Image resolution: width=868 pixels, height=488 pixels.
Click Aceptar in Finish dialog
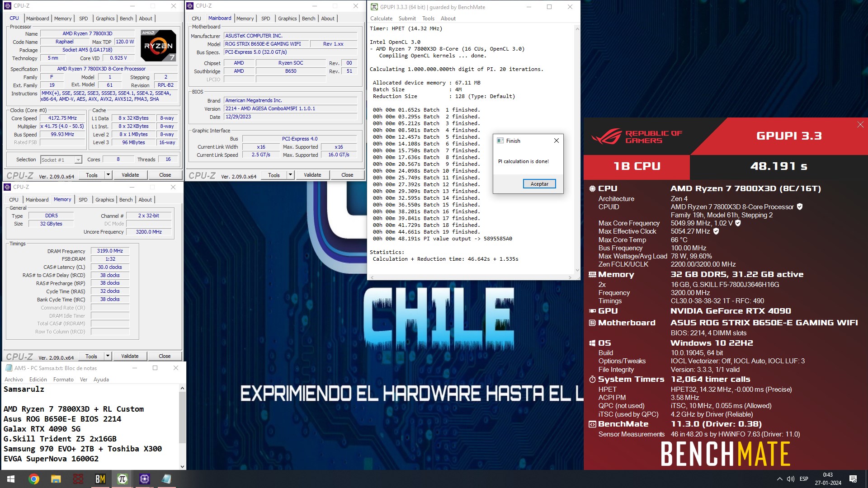click(539, 184)
